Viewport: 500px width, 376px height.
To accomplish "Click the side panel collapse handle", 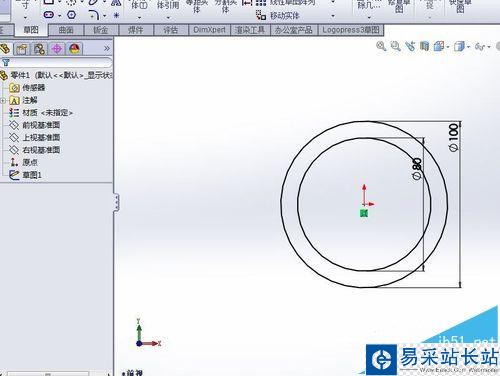I will [x=116, y=202].
